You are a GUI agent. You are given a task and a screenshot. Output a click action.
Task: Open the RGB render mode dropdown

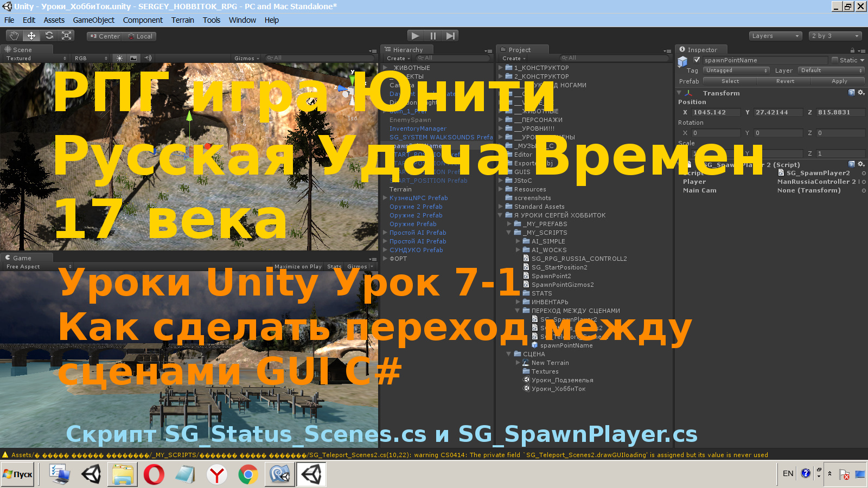point(91,58)
